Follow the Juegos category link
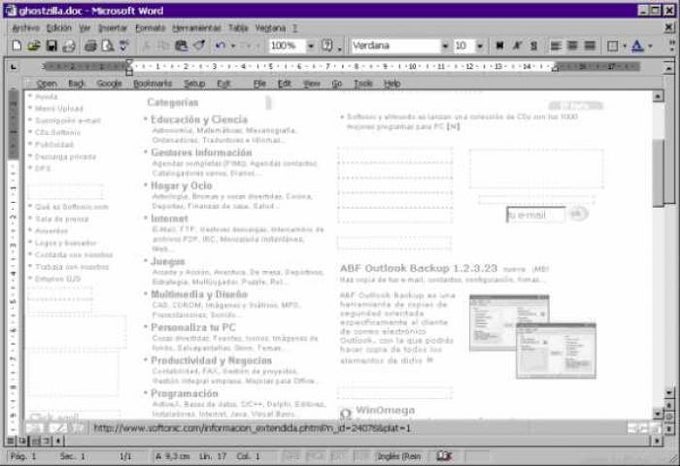This screenshot has width=680, height=466. coord(167,261)
